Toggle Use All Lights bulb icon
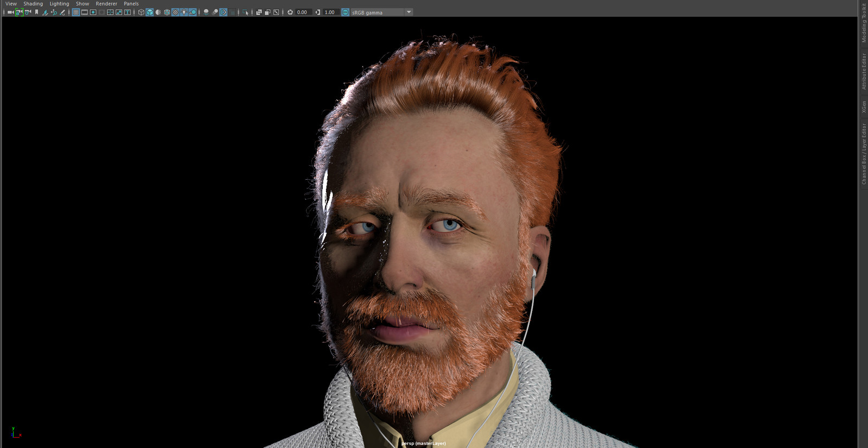The image size is (868, 448). tap(184, 12)
